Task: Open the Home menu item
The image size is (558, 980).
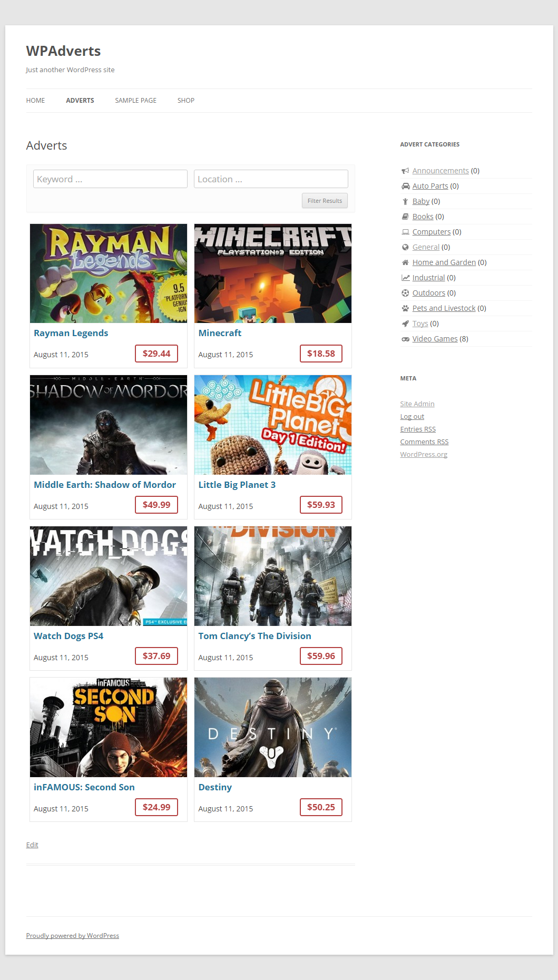Action: click(35, 101)
